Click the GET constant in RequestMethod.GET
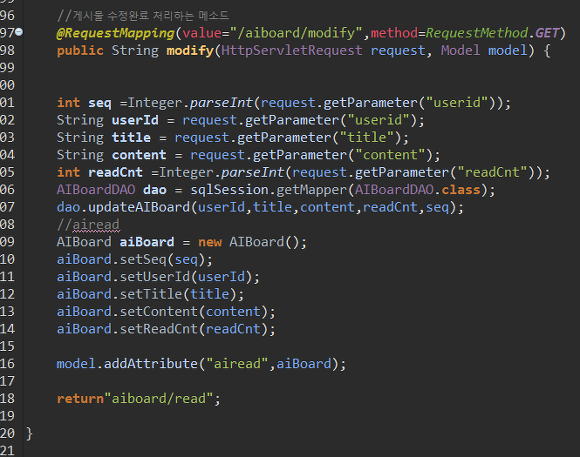This screenshot has height=457, width=580. (x=547, y=33)
